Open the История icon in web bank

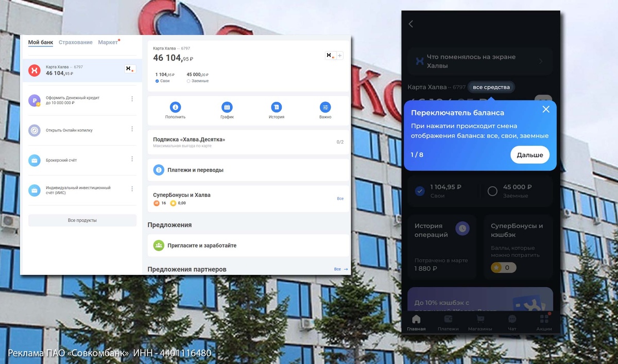(x=277, y=107)
